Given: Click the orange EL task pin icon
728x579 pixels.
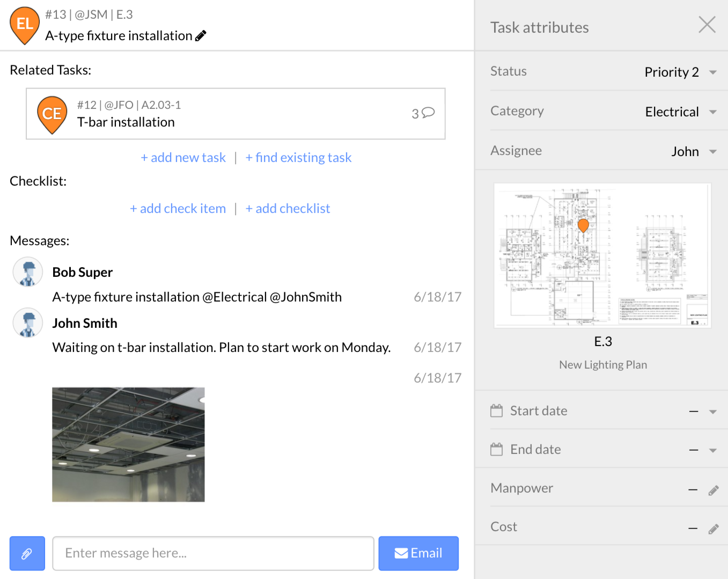Looking at the screenshot, I should [x=25, y=24].
